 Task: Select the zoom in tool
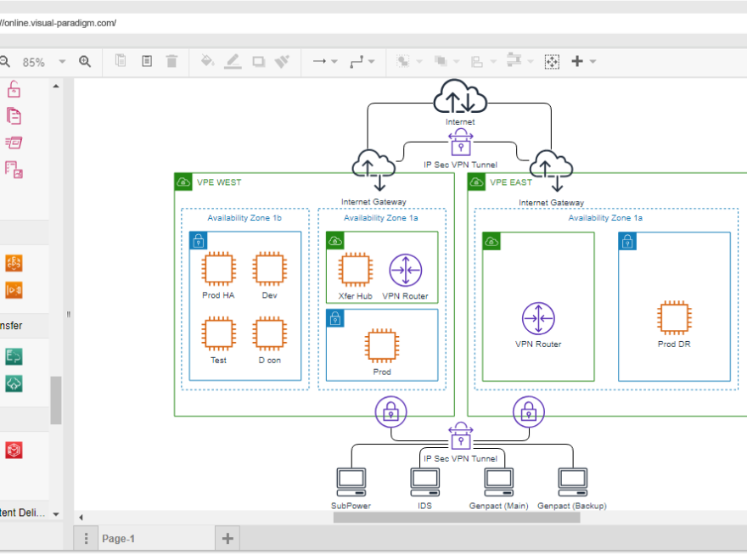tap(84, 61)
